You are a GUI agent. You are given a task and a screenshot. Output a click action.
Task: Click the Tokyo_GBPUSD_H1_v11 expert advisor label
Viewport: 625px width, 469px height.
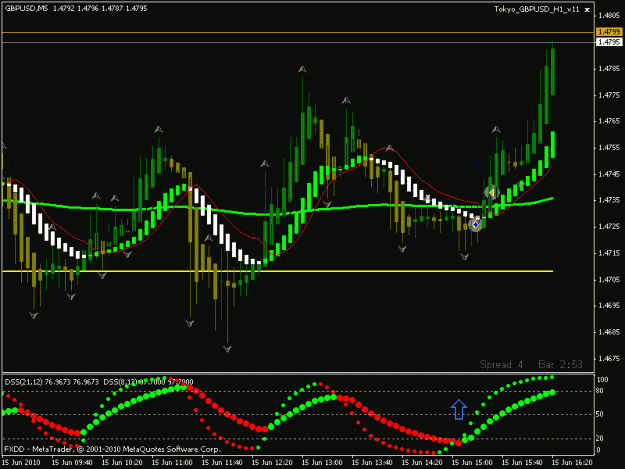pos(537,9)
